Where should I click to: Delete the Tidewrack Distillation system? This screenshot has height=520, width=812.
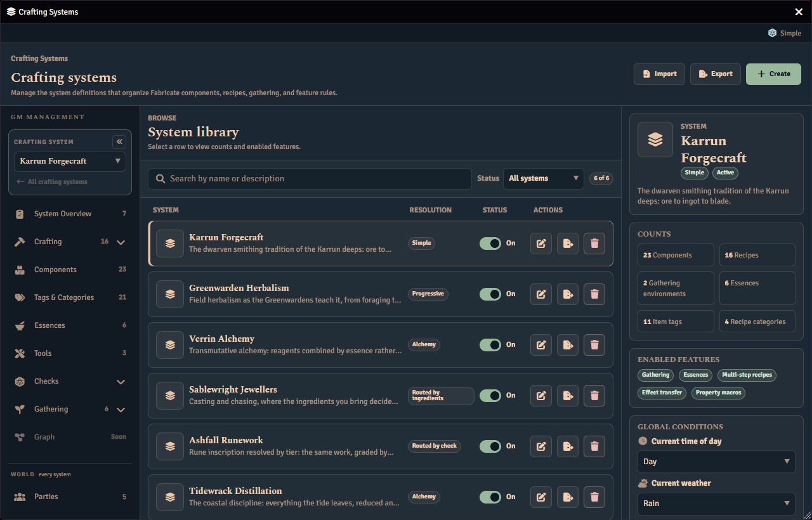tap(594, 497)
